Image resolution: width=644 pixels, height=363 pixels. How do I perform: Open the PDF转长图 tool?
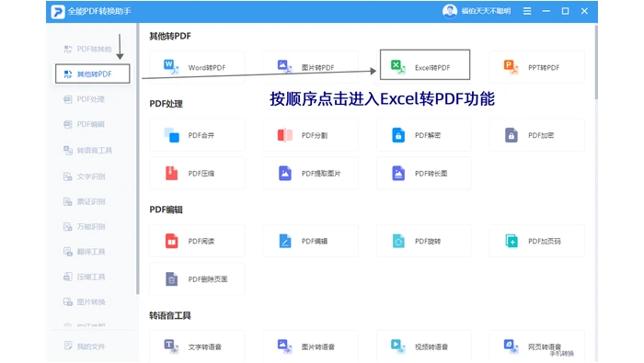[424, 173]
